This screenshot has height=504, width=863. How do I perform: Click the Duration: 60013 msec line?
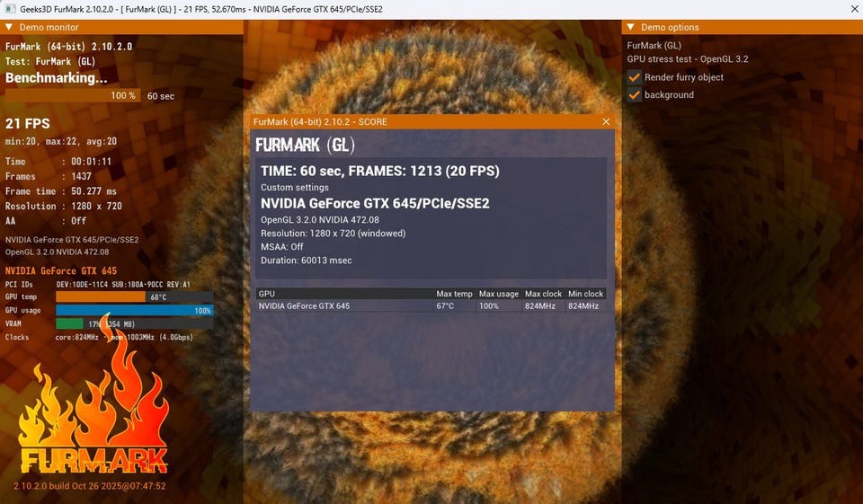point(306,261)
